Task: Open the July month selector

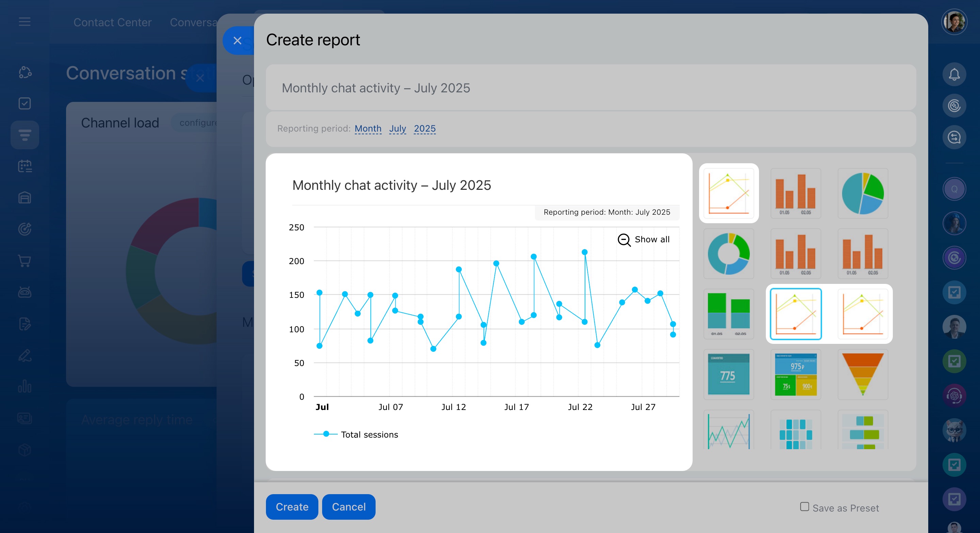Action: (x=397, y=129)
